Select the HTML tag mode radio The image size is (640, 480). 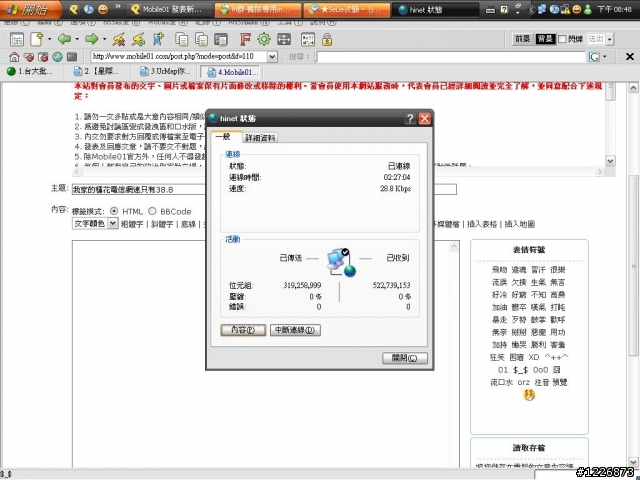click(114, 211)
